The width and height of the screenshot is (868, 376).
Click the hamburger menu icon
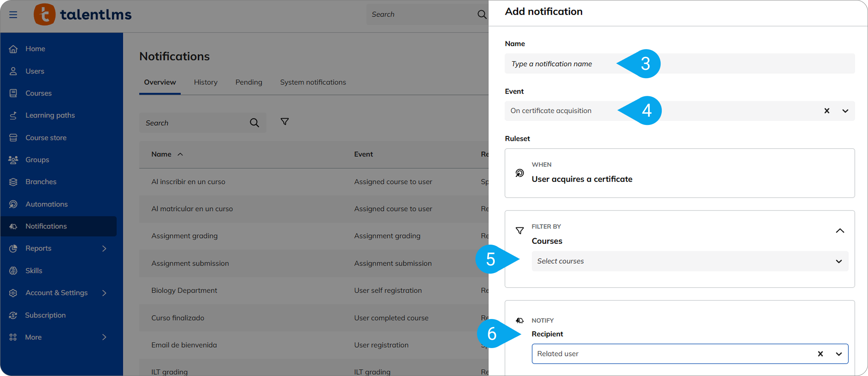[13, 15]
